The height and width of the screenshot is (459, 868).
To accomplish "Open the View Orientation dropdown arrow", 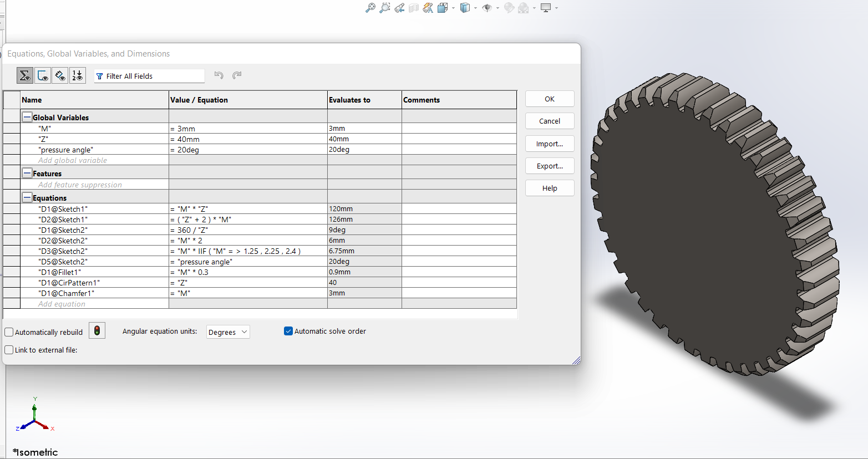I will pos(453,8).
